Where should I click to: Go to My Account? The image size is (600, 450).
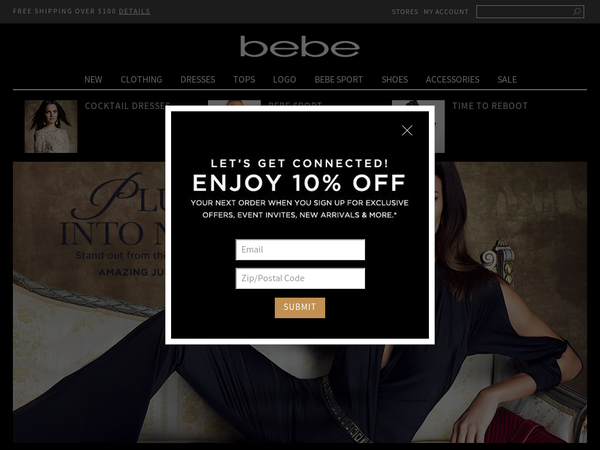446,12
